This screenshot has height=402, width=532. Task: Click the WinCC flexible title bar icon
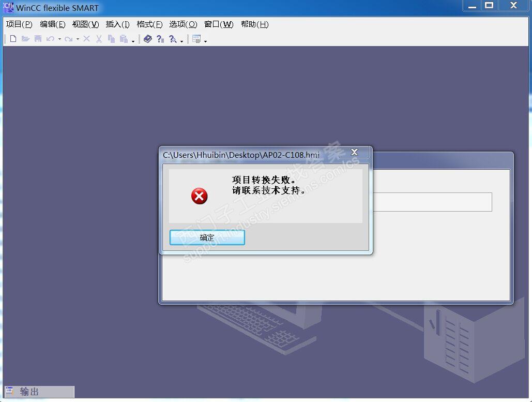(x=8, y=7)
